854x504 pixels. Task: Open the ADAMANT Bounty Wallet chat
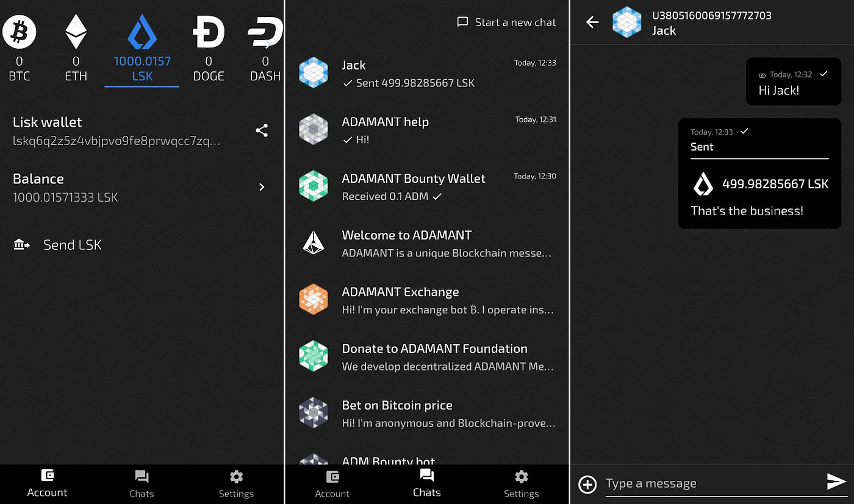tap(427, 186)
